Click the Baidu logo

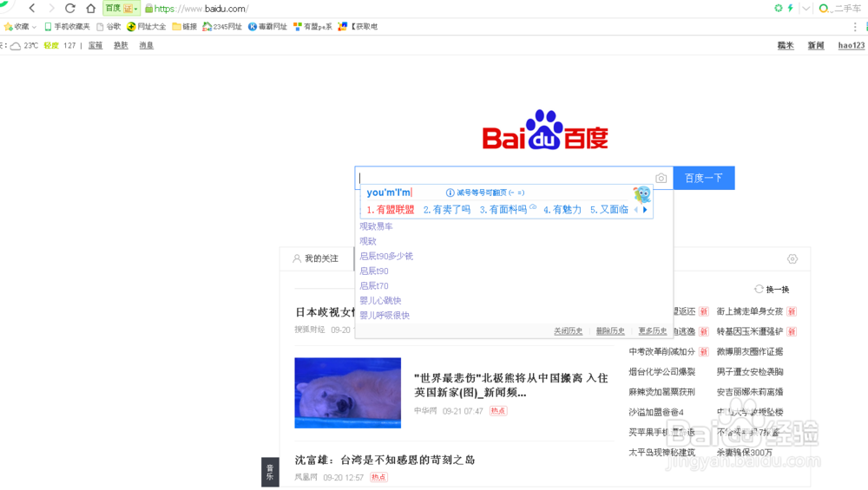[545, 130]
